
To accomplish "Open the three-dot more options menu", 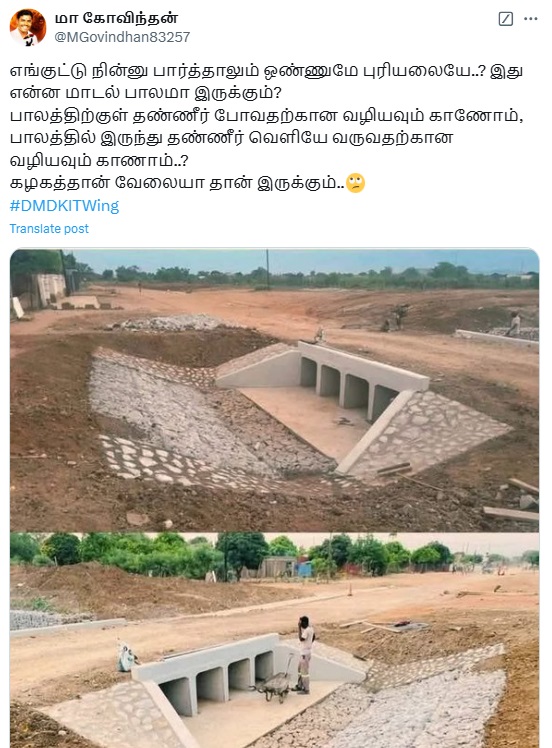I will tap(531, 19).
